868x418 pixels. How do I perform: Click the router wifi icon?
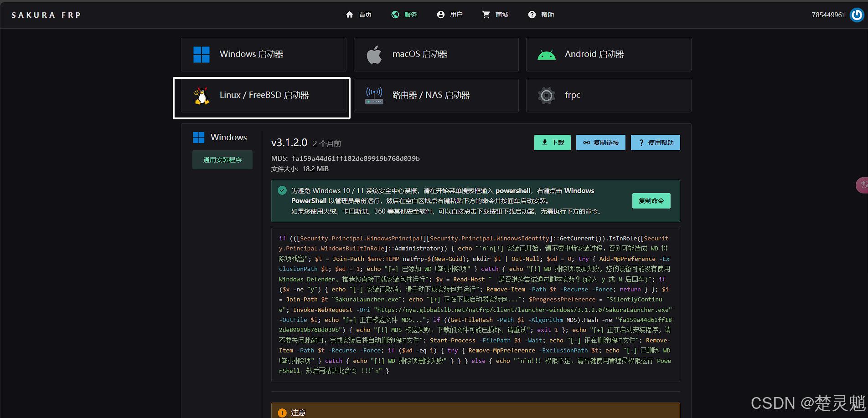[x=374, y=95]
